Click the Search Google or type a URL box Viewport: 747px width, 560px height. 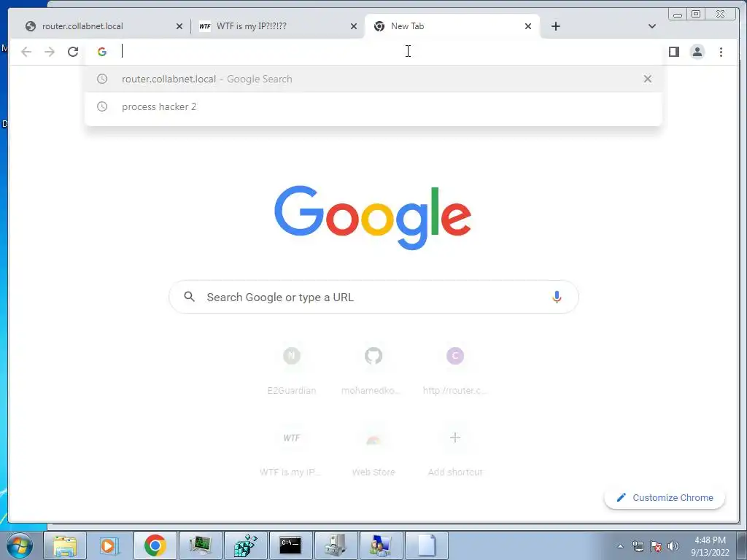[x=374, y=297]
